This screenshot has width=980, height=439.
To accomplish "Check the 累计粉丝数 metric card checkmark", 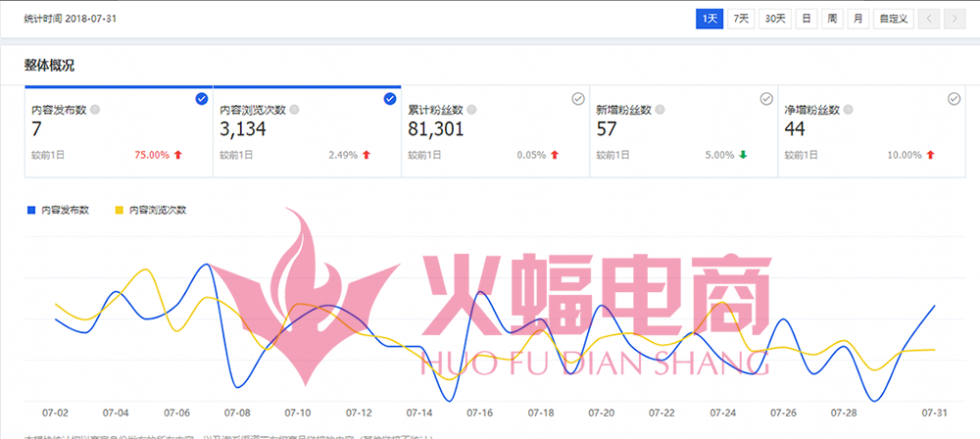I will pyautogui.click(x=578, y=98).
